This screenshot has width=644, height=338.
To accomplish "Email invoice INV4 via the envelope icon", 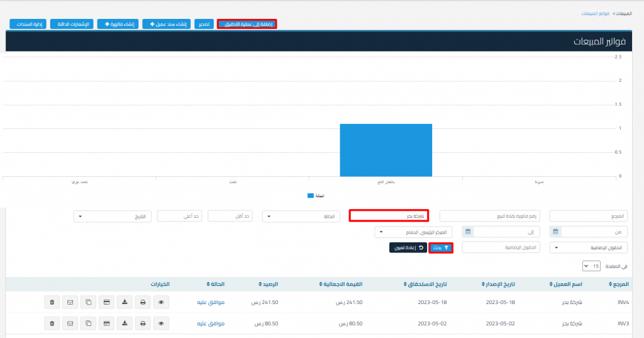I will [x=70, y=302].
